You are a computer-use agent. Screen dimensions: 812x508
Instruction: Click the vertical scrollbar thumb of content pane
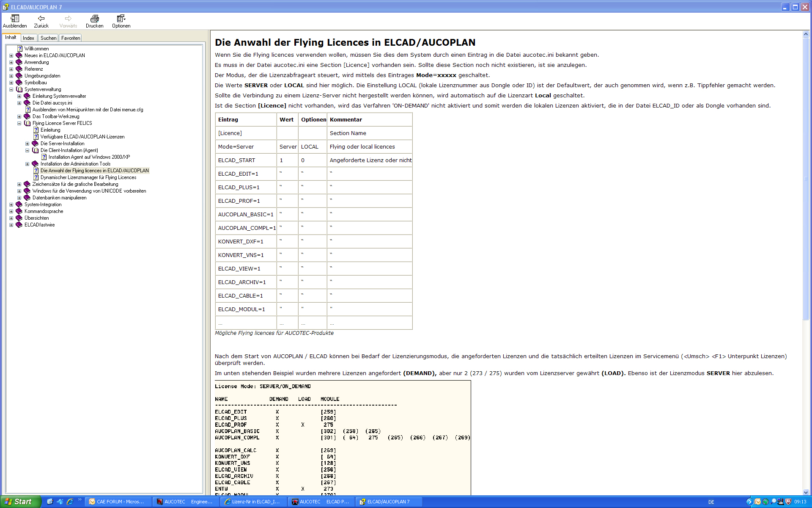point(806,179)
